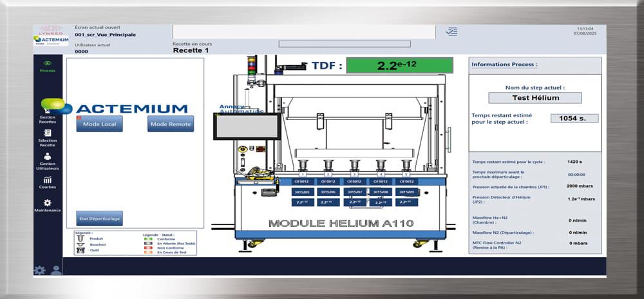
Task: Open the Process view eye icon
Action: [x=47, y=63]
